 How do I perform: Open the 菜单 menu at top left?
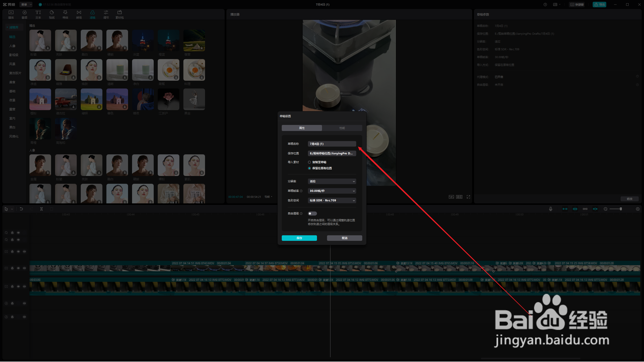click(x=26, y=5)
